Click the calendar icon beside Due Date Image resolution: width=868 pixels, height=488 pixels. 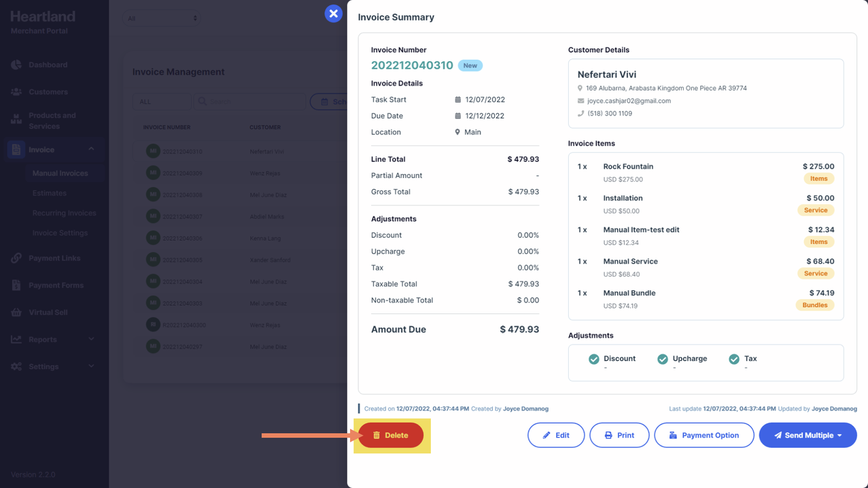coord(457,116)
